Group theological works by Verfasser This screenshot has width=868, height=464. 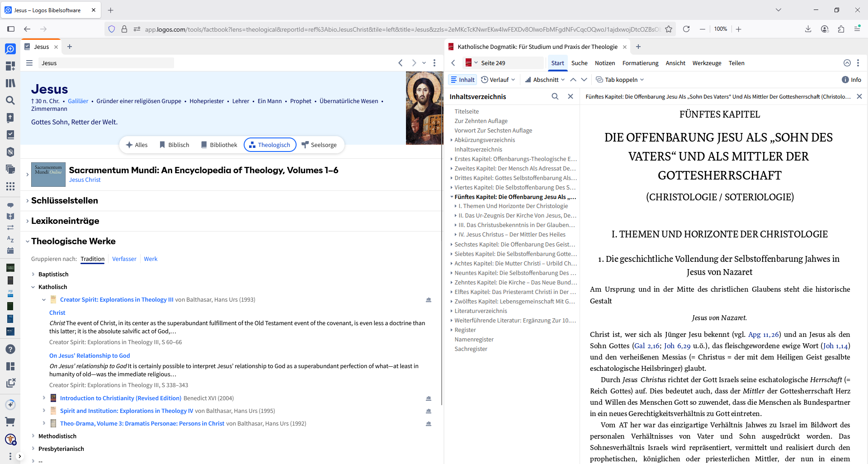point(124,259)
